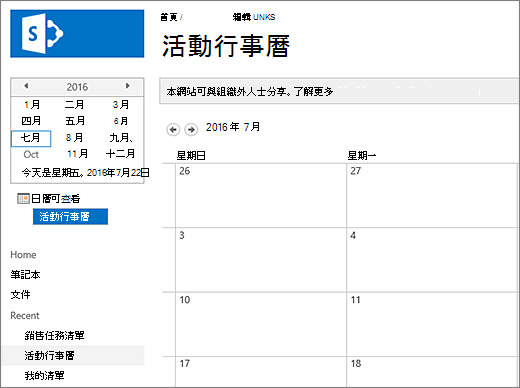This screenshot has width=520, height=388.
Task: Click the calendar icon beside 日曆可查看
Action: click(23, 198)
